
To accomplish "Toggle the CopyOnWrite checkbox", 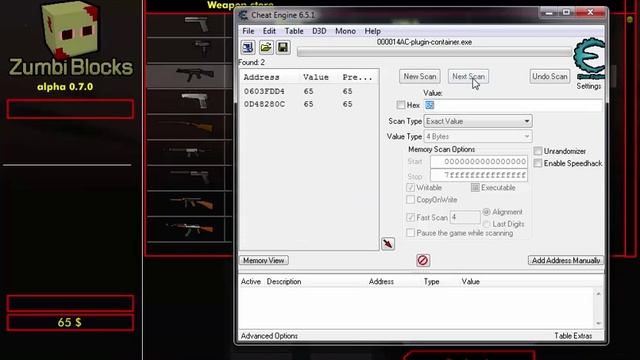I will coord(411,200).
